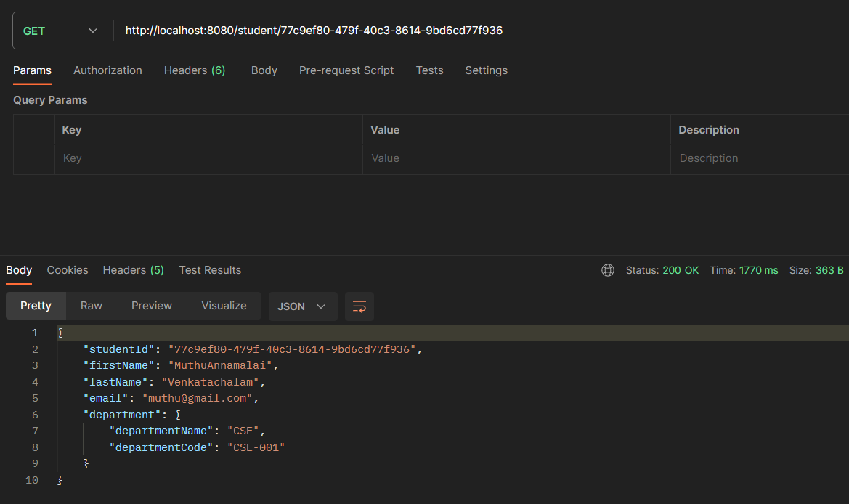Click the Status 200 OK text

662,270
